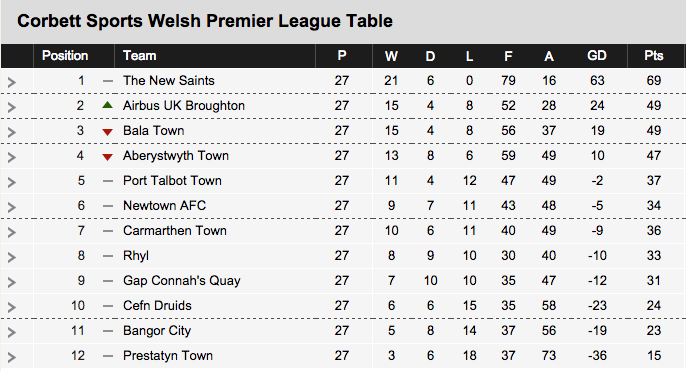Click the Team column header
Viewport: 686px width, 371px height.
pos(140,56)
